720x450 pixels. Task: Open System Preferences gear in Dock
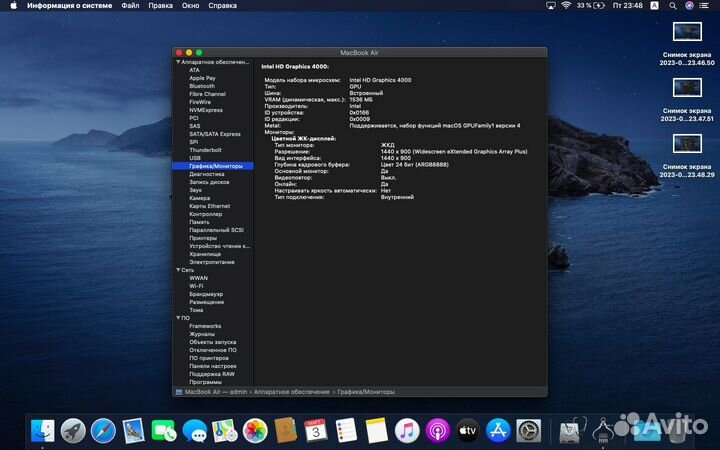coord(529,431)
